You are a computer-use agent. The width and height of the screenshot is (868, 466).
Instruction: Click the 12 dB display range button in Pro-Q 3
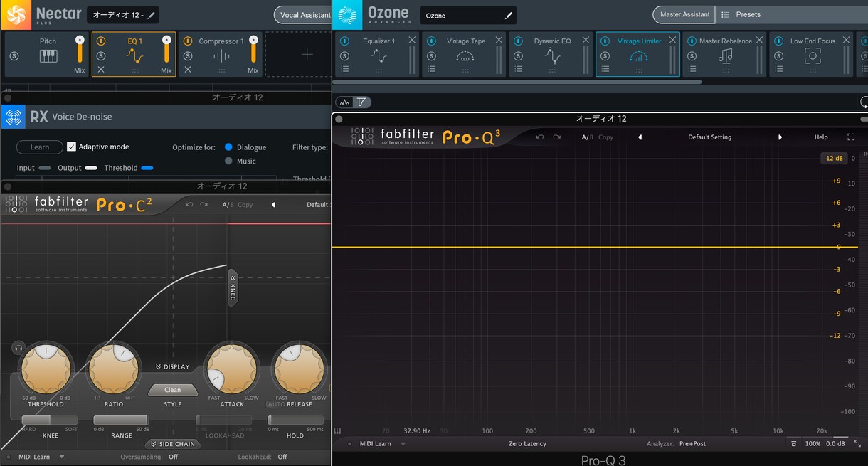[x=834, y=159]
